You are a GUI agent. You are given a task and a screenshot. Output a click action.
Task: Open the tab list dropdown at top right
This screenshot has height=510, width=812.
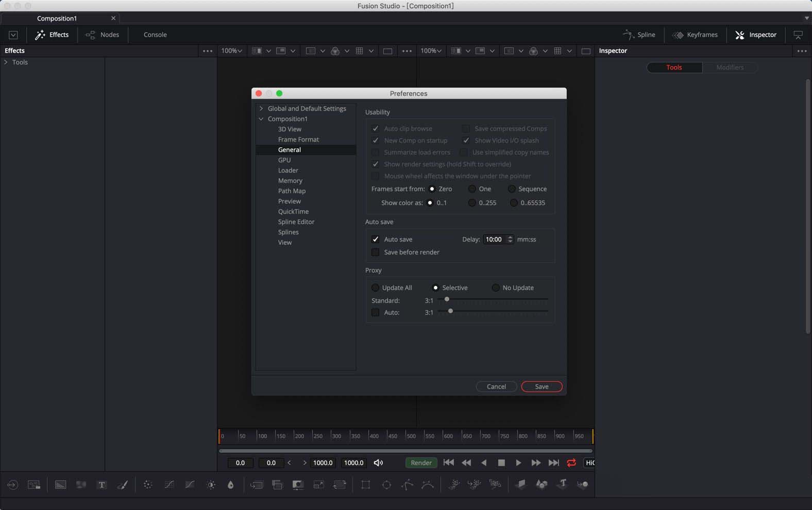click(x=806, y=18)
